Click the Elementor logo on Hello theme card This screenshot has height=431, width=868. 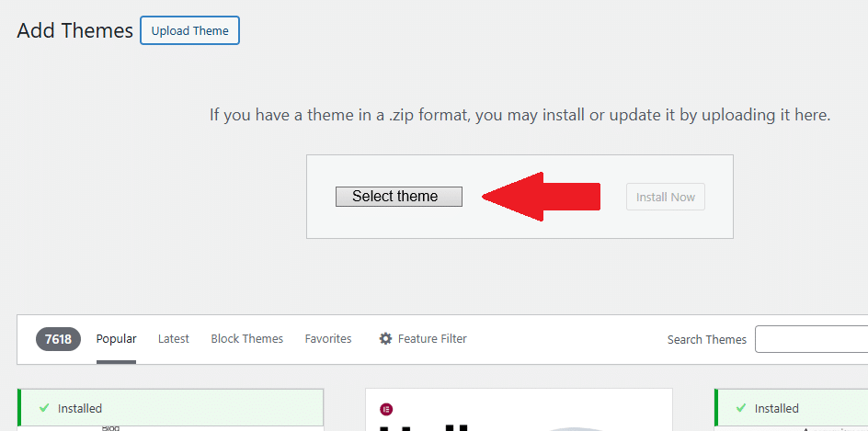coord(386,410)
